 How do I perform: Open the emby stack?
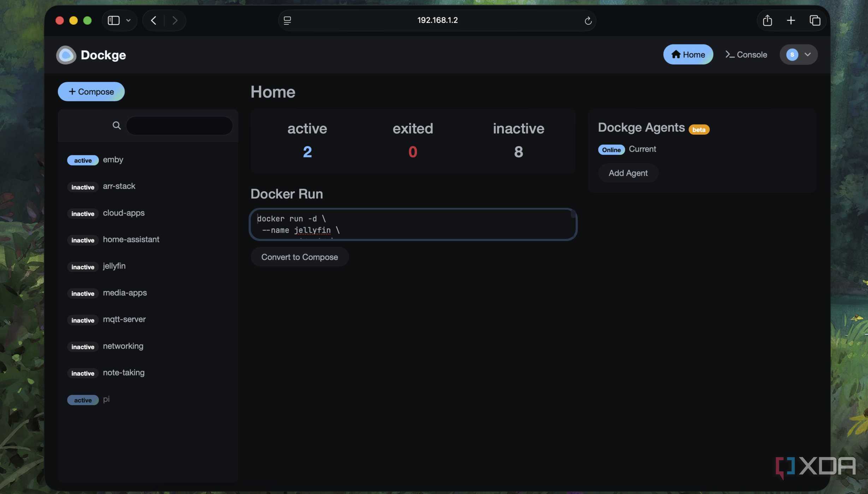point(148,160)
